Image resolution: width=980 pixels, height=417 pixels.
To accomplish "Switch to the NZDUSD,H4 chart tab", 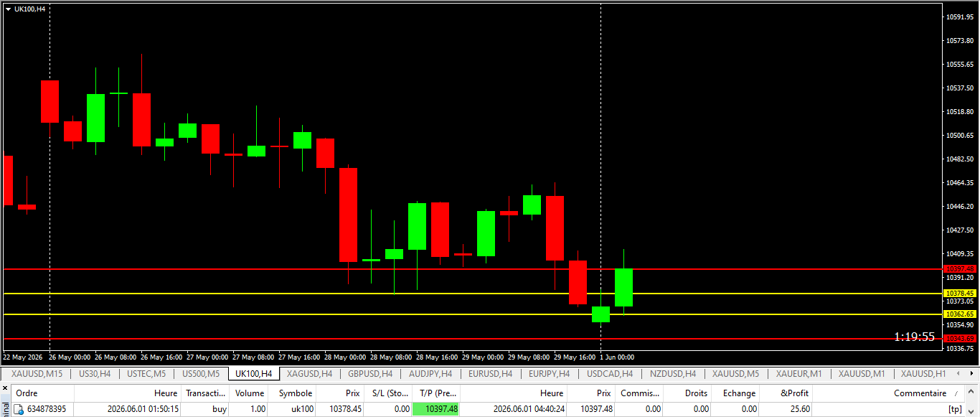I will tap(673, 373).
